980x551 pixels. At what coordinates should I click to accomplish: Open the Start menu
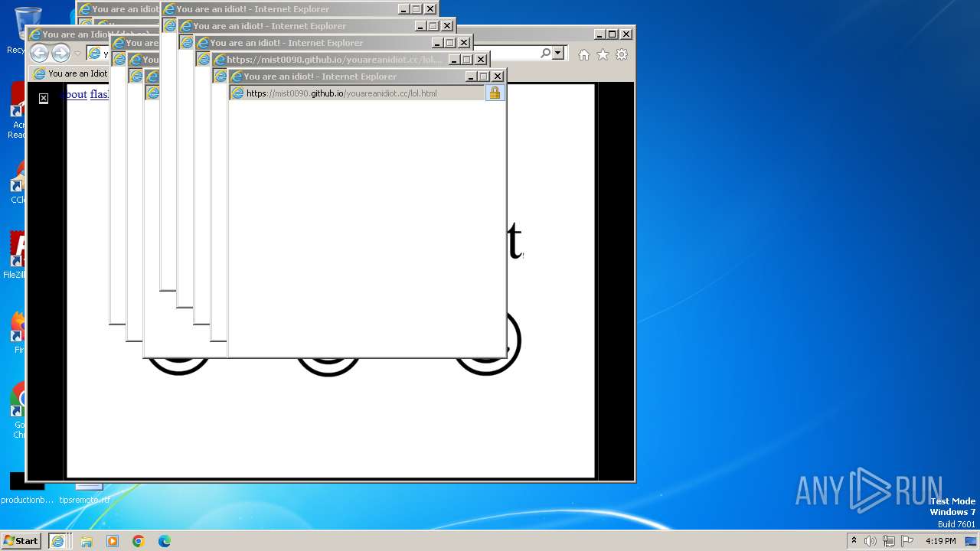[21, 540]
